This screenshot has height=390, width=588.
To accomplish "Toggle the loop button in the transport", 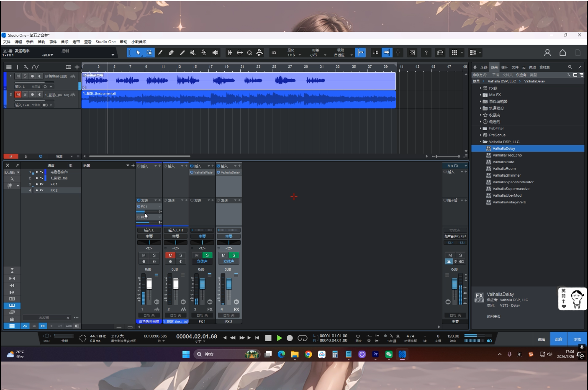I will coord(302,338).
